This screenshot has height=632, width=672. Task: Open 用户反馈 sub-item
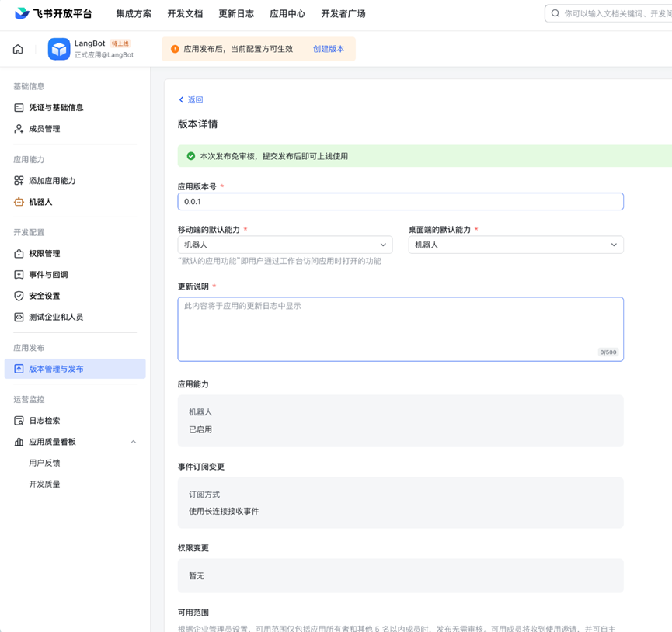44,463
